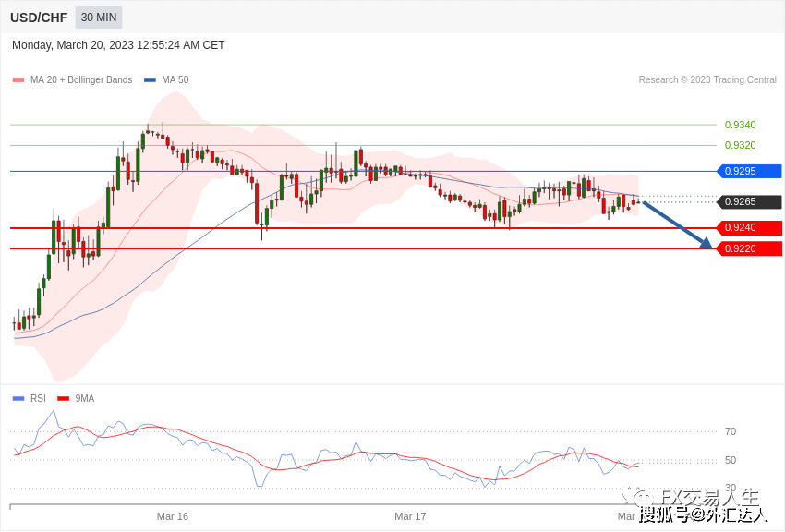The width and height of the screenshot is (785, 532).
Task: Click the RSI 70 level label
Action: 731,431
